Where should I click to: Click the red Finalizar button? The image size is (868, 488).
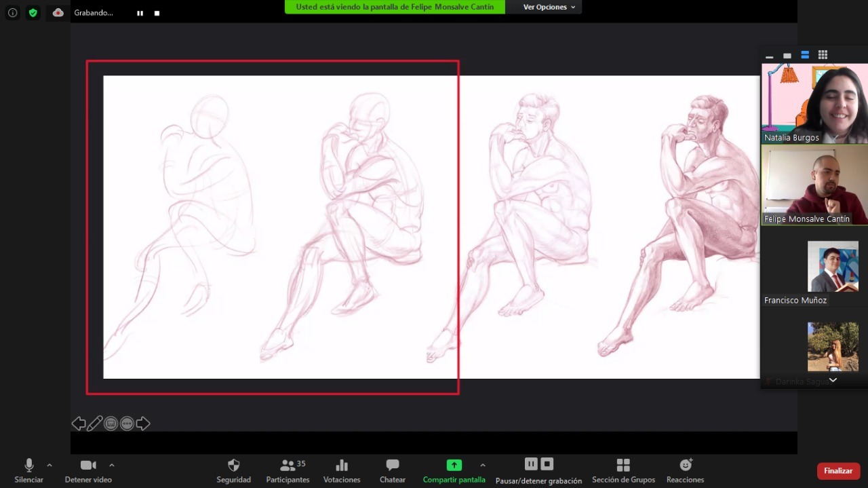838,470
